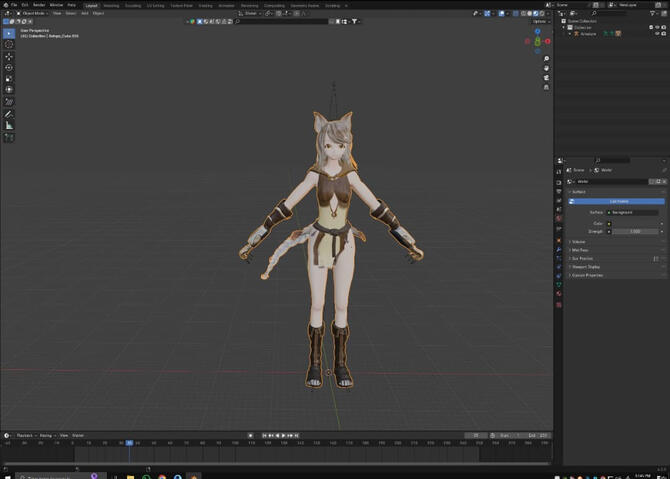Open the timeline Keying popover

[x=47, y=435]
